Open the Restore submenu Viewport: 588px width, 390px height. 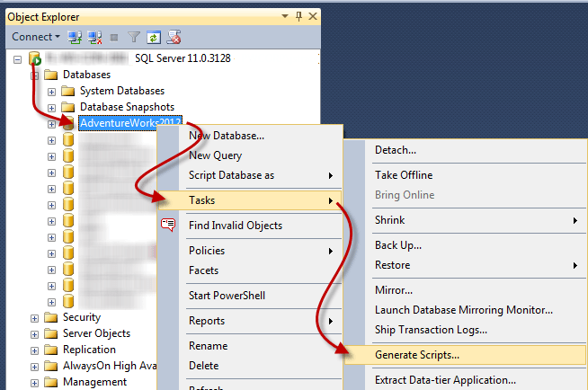(465, 265)
